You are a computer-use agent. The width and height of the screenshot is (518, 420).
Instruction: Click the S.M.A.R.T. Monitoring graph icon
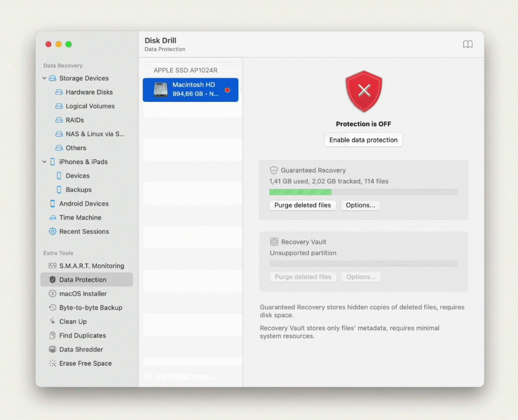[52, 266]
